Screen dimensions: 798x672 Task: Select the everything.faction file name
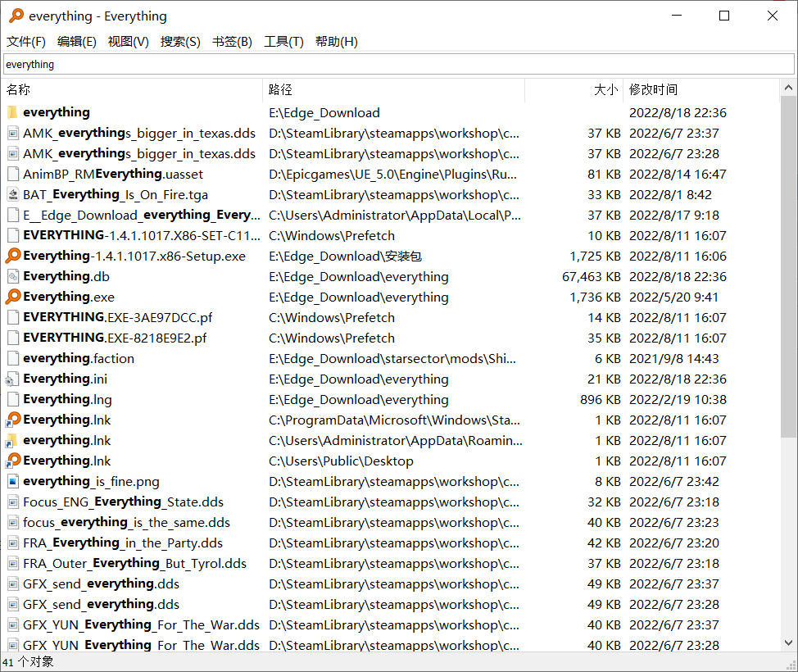coord(79,358)
